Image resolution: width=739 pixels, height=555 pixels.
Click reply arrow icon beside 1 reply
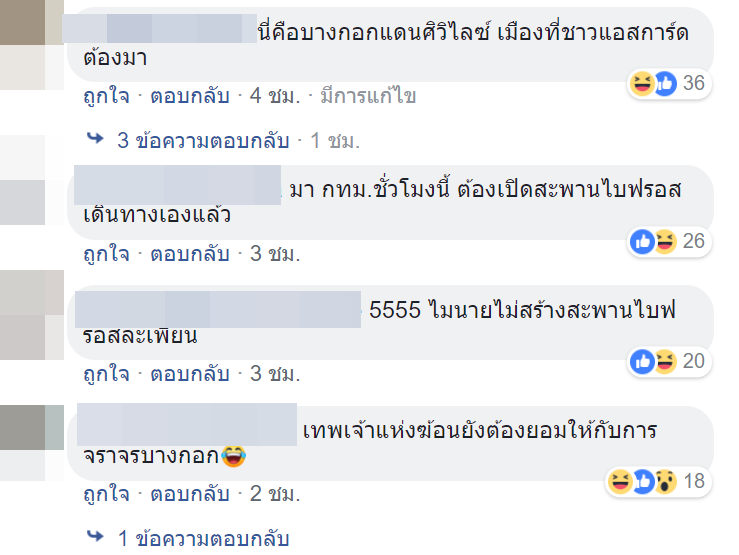(95, 536)
